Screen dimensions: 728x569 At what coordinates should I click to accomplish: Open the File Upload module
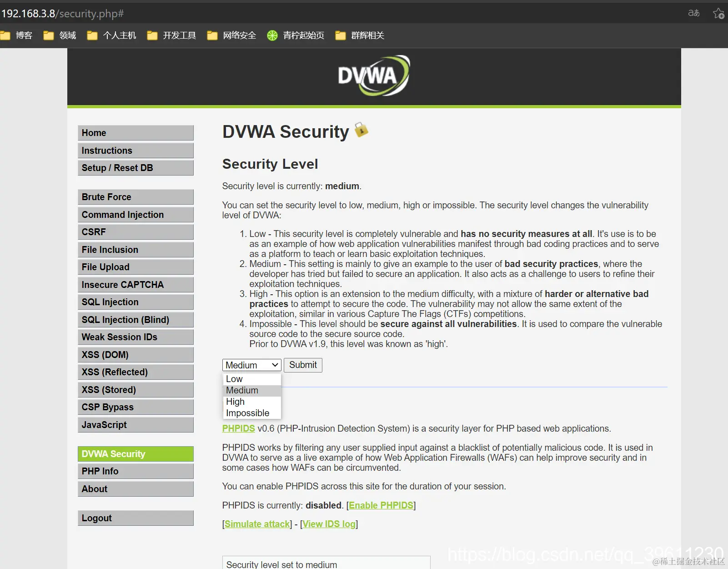pos(136,267)
